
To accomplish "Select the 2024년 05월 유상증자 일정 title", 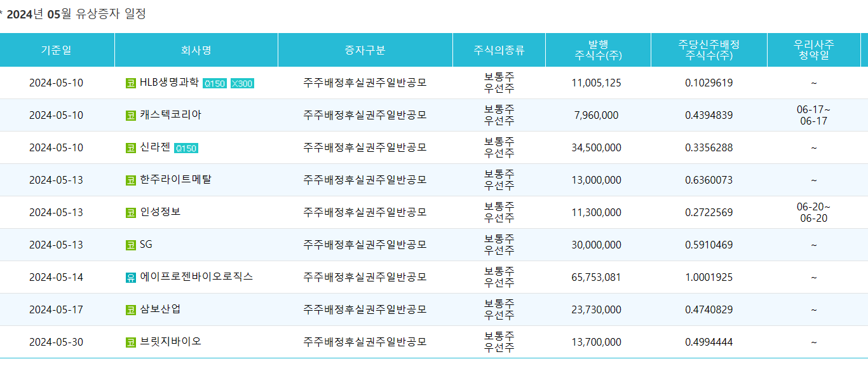I will 76,13.
